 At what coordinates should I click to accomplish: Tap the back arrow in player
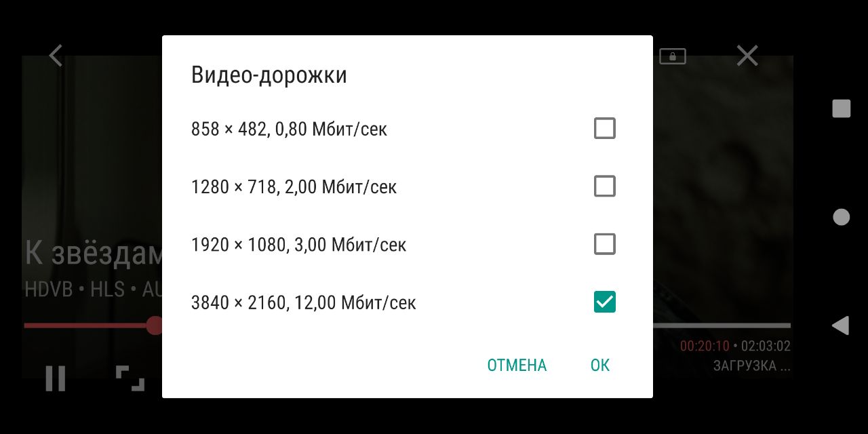tap(56, 56)
